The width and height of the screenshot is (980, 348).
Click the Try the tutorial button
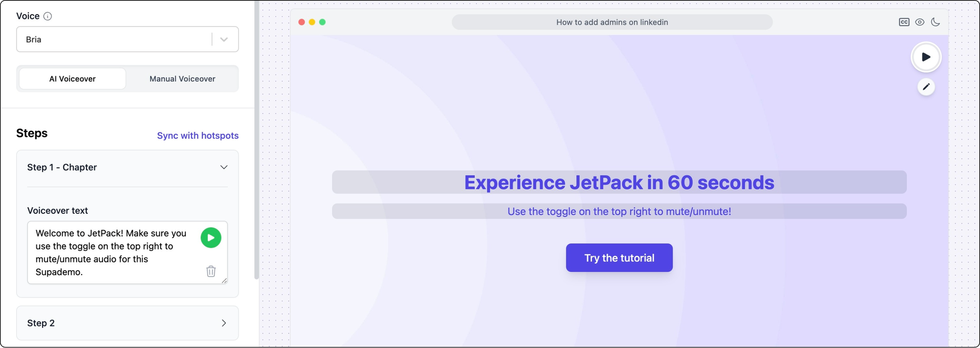[619, 258]
